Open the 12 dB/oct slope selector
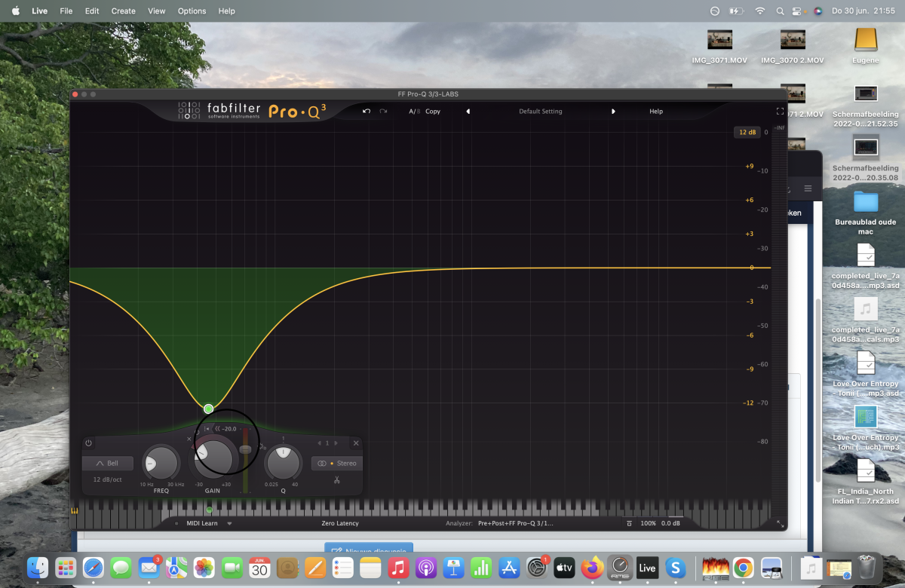 108,479
